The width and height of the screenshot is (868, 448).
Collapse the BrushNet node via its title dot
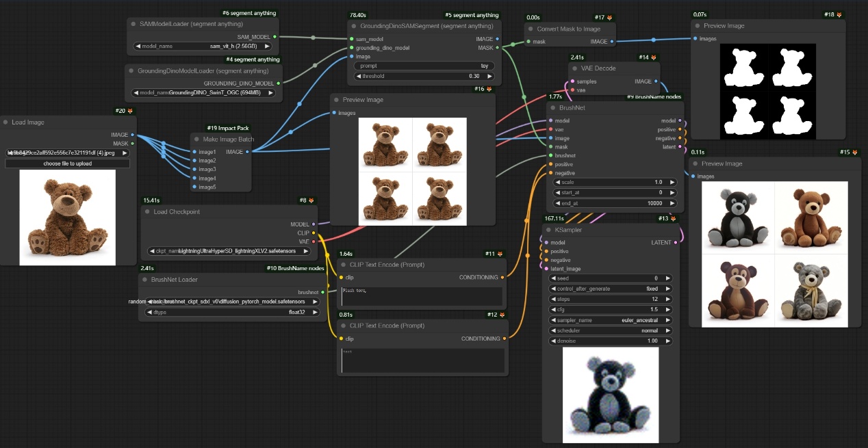[552, 108]
